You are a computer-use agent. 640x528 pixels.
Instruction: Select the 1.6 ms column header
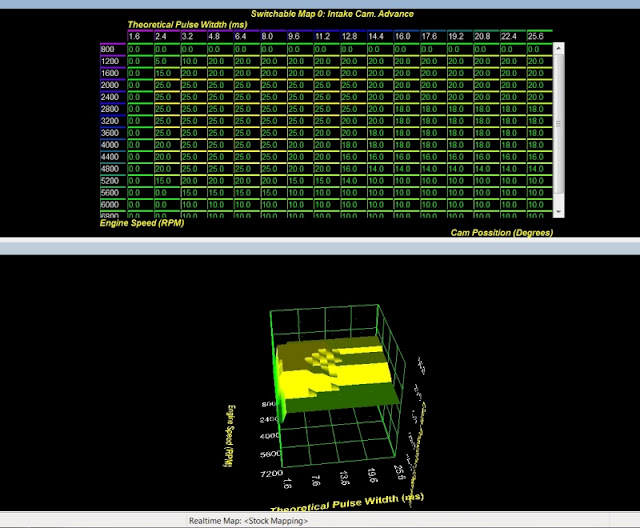coord(140,36)
